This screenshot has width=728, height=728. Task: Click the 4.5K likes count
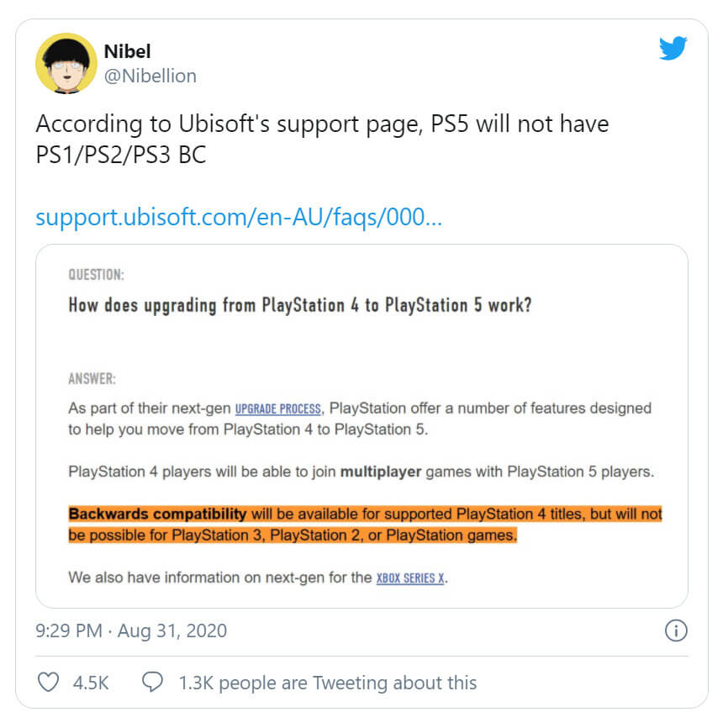[91, 682]
